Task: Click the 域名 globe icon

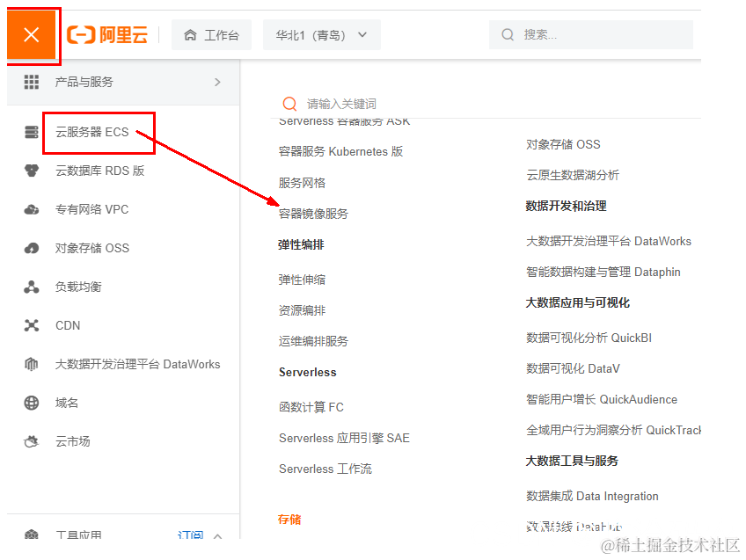Action: (32, 404)
